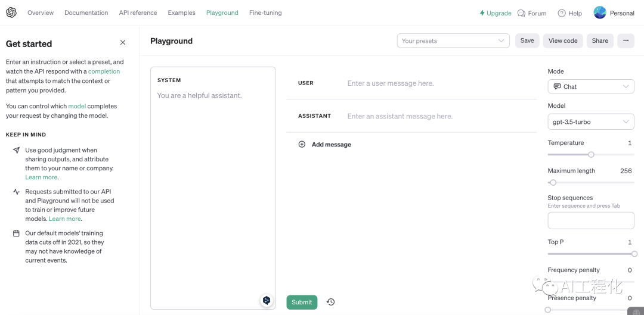Expand the Your presets dropdown
This screenshot has width=644, height=315.
coord(453,40)
